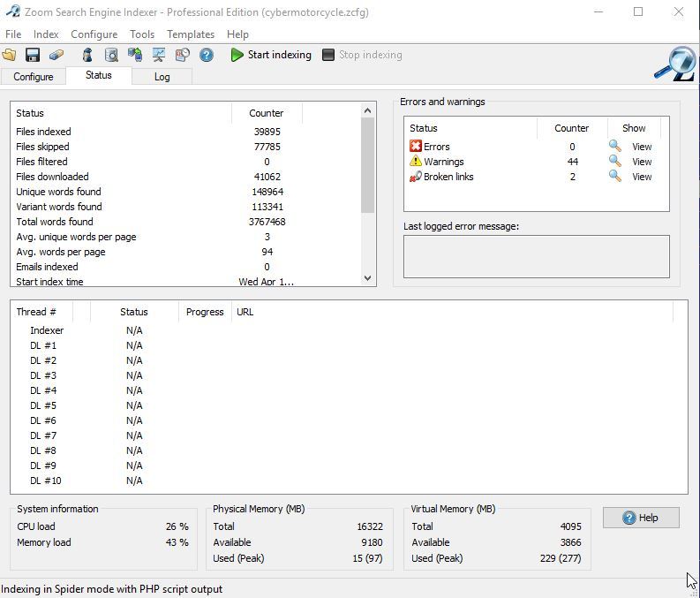Click the status list scrollbar thumb
Viewport: 700px width, 598px height.
tap(367, 165)
